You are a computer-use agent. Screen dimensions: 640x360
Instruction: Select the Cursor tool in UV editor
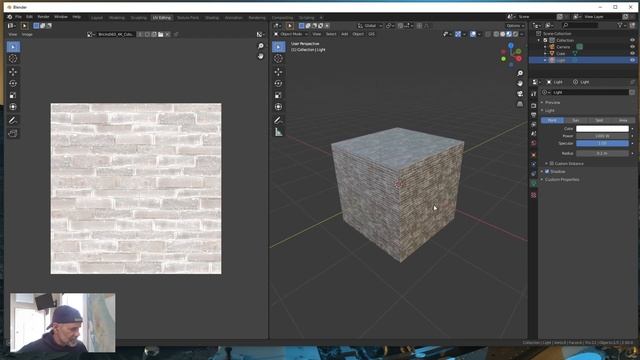pos(13,59)
